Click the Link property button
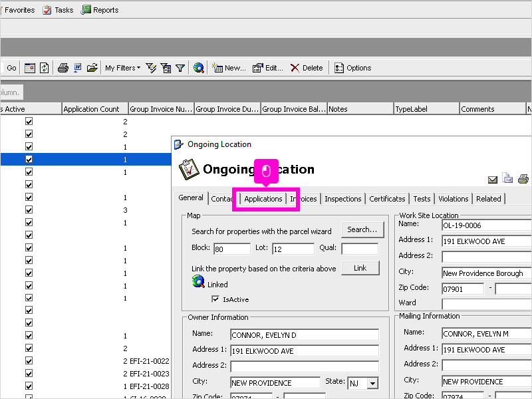Viewport: 532px width, 399px height. (x=360, y=268)
